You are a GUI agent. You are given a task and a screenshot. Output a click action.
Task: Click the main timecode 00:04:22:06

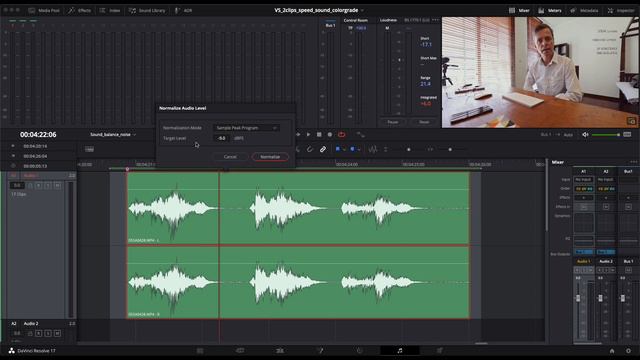click(38, 135)
